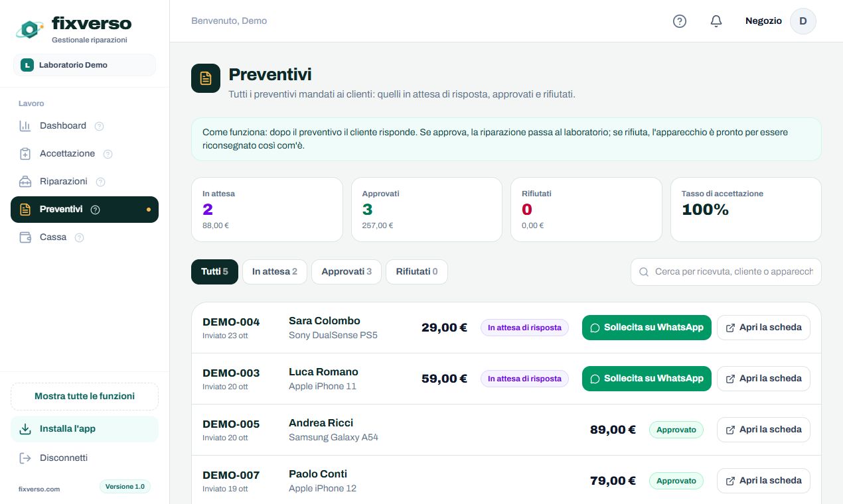
Task: Click the WhatsApp icon in the DEMO-003 row
Action: click(595, 379)
